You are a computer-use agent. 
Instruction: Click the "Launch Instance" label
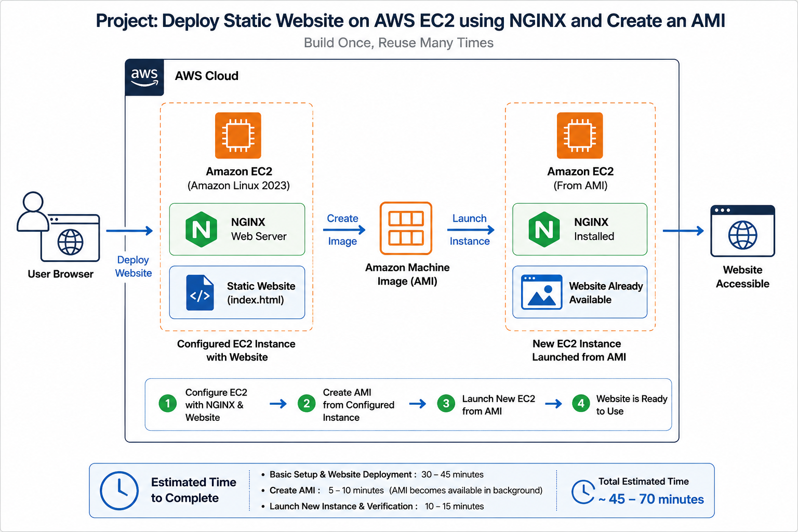click(470, 230)
